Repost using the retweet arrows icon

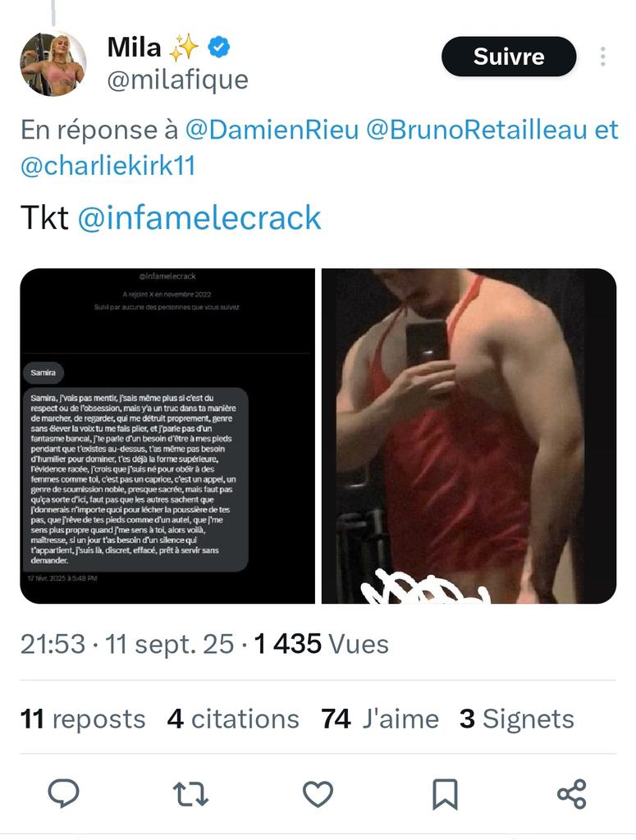coord(190,794)
